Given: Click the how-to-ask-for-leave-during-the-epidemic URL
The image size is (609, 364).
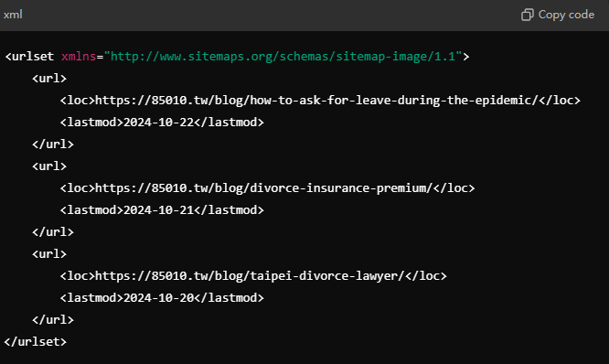Looking at the screenshot, I should 316,101.
